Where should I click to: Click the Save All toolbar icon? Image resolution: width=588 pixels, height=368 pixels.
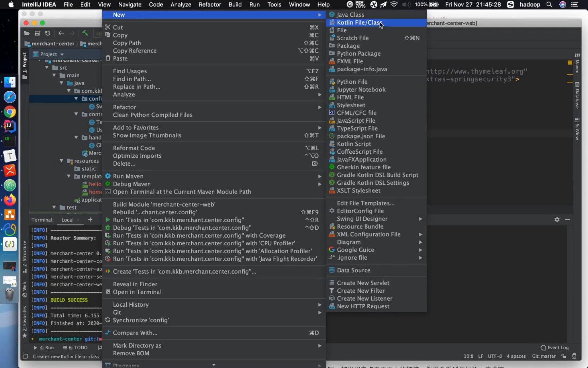[x=37, y=33]
